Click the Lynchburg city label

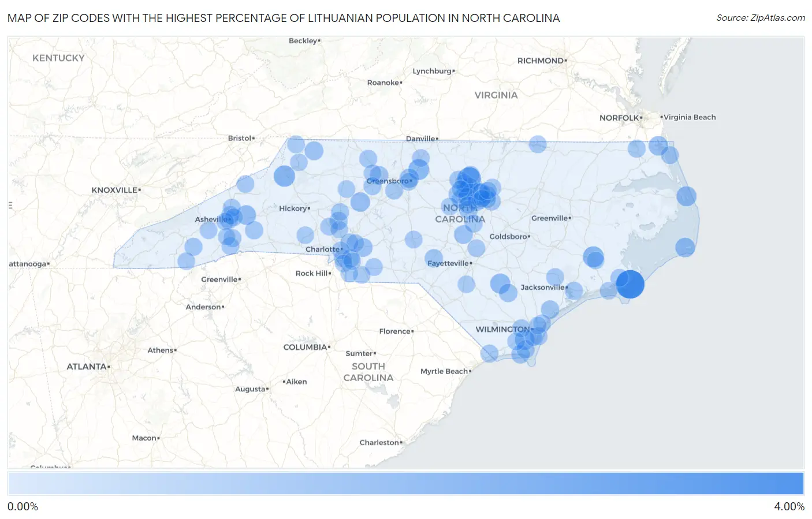click(432, 71)
